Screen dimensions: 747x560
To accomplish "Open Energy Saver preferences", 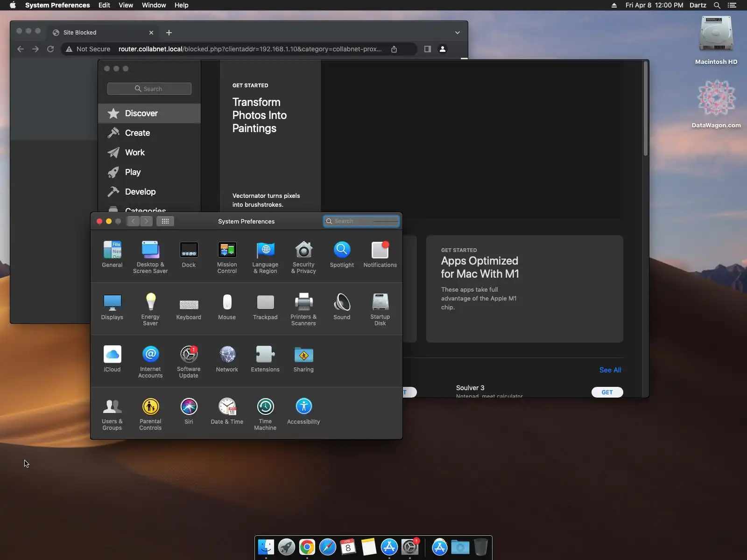I will tap(150, 309).
